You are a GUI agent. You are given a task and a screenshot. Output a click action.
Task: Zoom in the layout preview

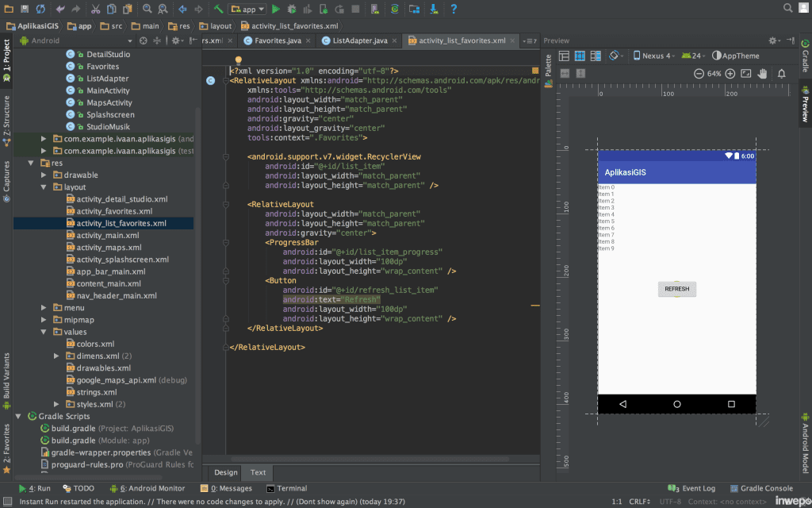[729, 74]
